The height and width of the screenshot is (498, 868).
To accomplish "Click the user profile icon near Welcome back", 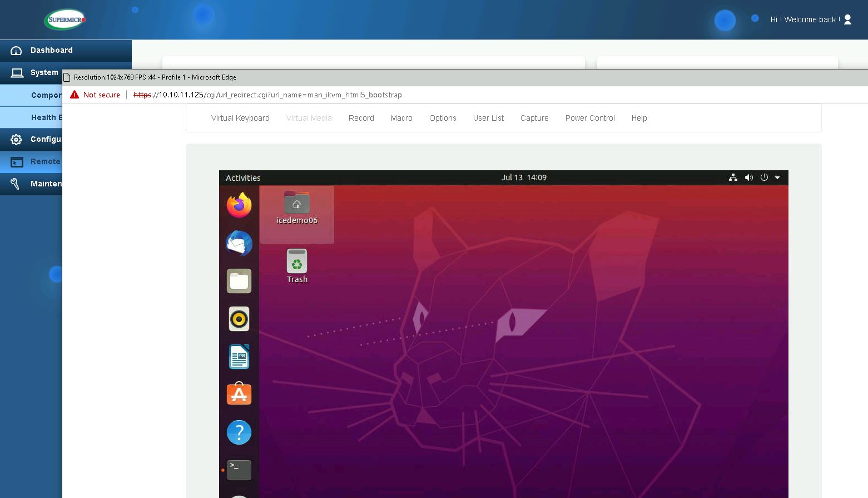I will click(847, 19).
